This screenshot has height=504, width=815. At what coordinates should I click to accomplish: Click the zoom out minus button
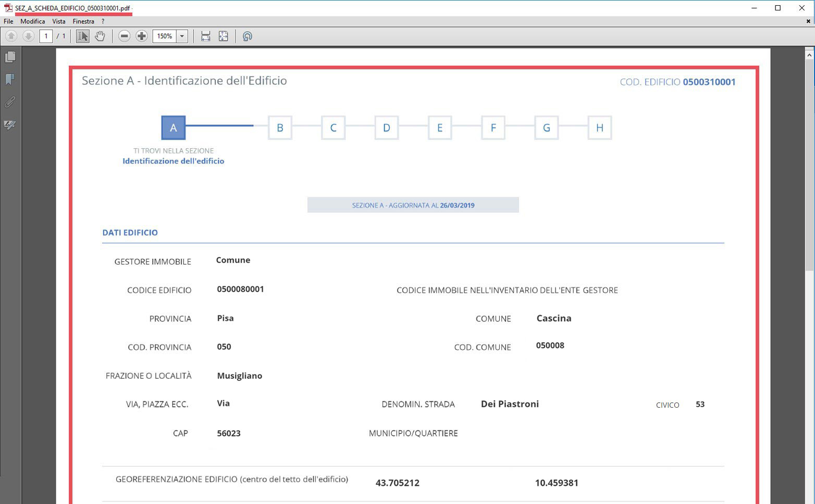(x=124, y=36)
